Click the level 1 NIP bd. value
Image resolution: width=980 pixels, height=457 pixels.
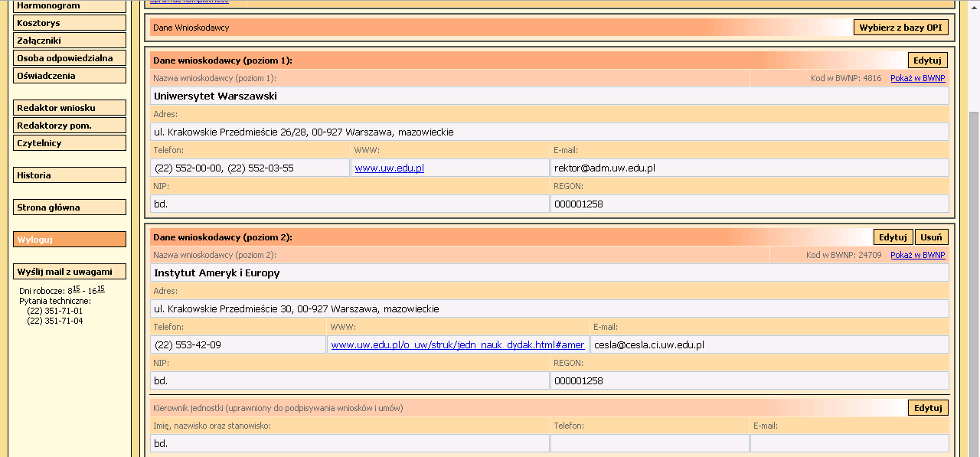tap(161, 204)
